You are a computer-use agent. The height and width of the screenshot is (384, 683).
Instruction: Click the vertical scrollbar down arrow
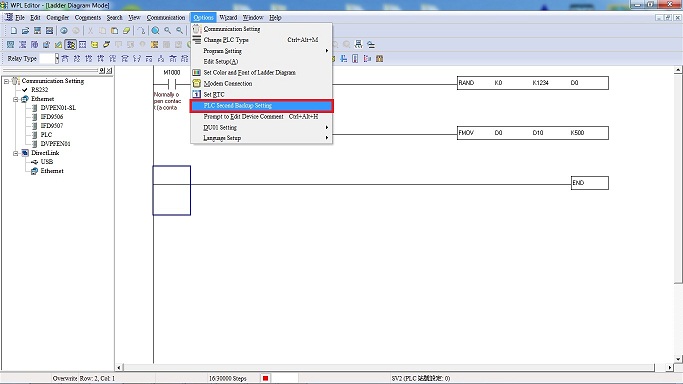pyautogui.click(x=678, y=359)
